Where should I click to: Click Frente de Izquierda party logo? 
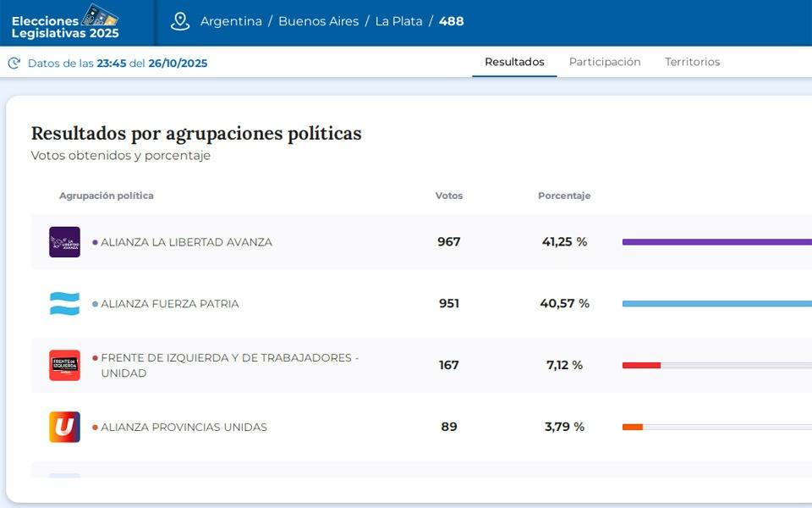64,365
